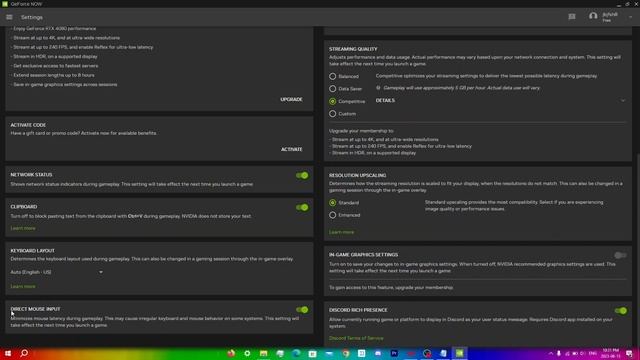
Task: Click the taskbar clock and date
Action: tap(611, 353)
